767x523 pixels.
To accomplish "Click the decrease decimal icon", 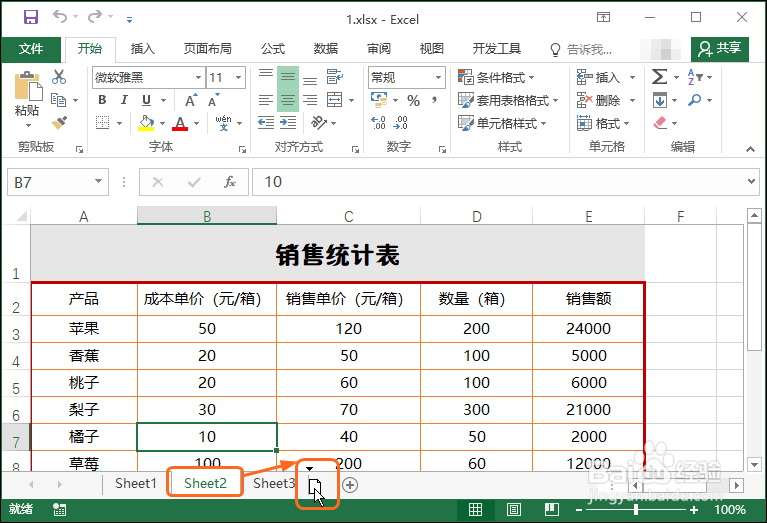I will [x=401, y=123].
